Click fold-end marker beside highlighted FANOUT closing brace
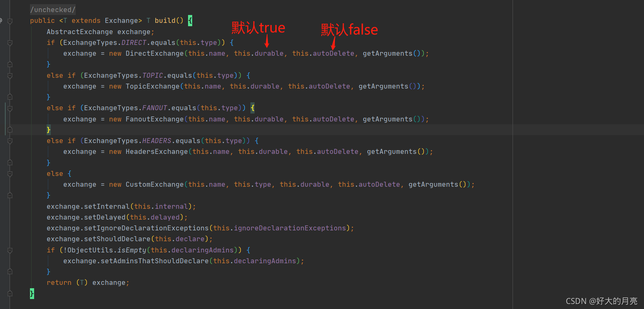The height and width of the screenshot is (309, 644). tap(10, 130)
